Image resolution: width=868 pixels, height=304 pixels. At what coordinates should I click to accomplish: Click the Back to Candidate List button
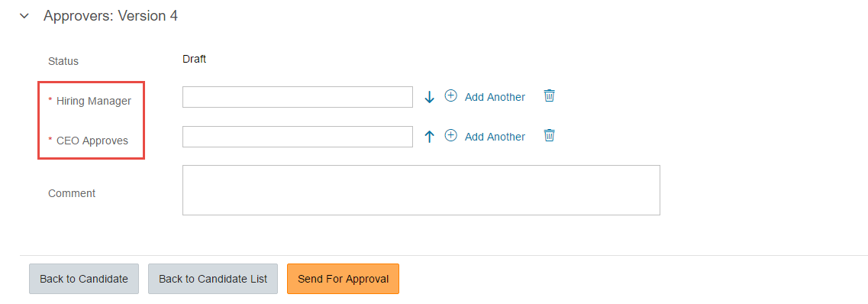[x=213, y=279]
